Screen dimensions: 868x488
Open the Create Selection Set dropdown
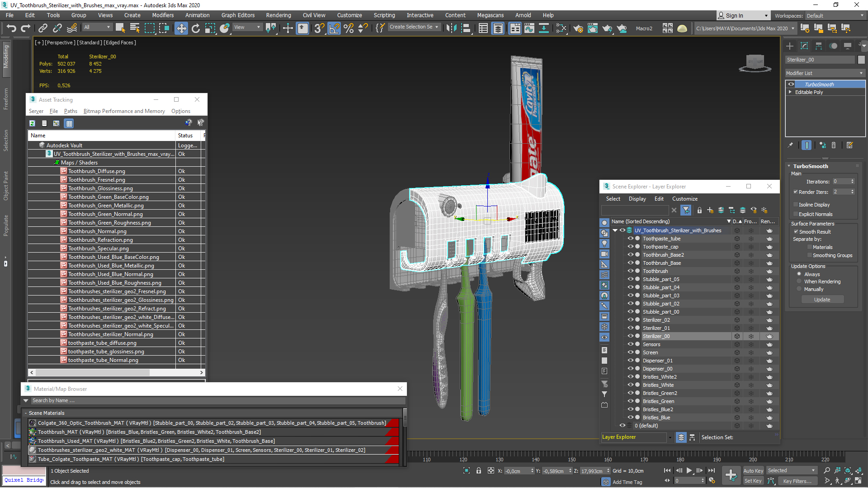click(414, 27)
